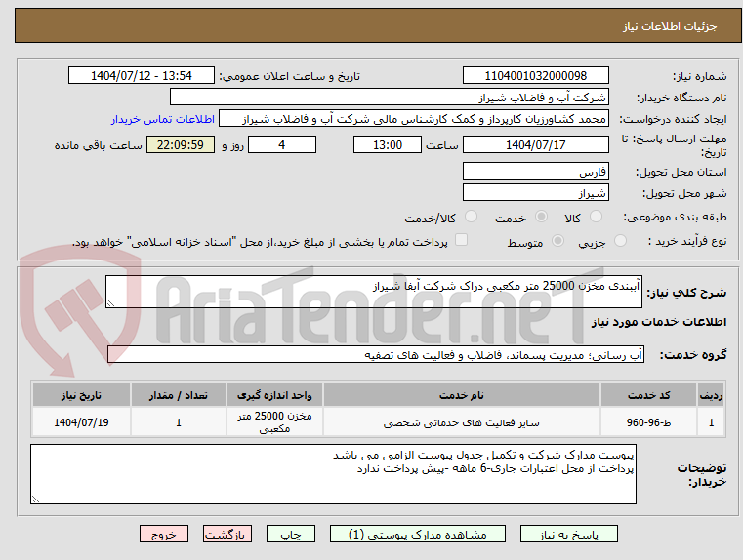Click the general description text area 'آببندی مخزن'
The width and height of the screenshot is (743, 560).
point(373,292)
